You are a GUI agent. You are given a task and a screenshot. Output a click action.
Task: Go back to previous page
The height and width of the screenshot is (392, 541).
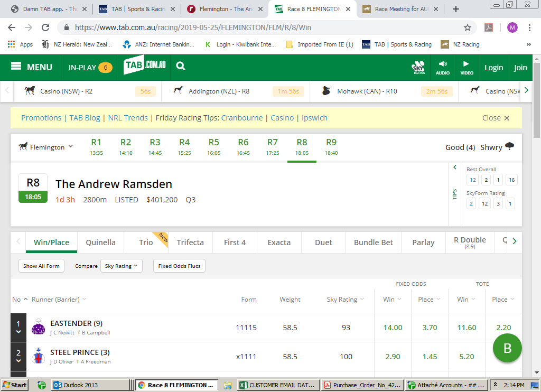click(12, 27)
